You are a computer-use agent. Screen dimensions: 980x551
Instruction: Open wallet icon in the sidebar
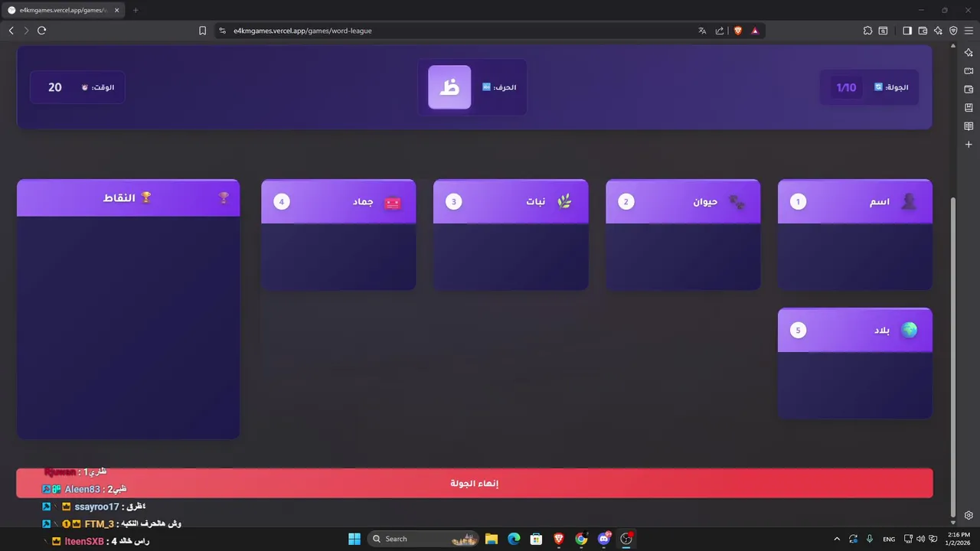coord(969,89)
